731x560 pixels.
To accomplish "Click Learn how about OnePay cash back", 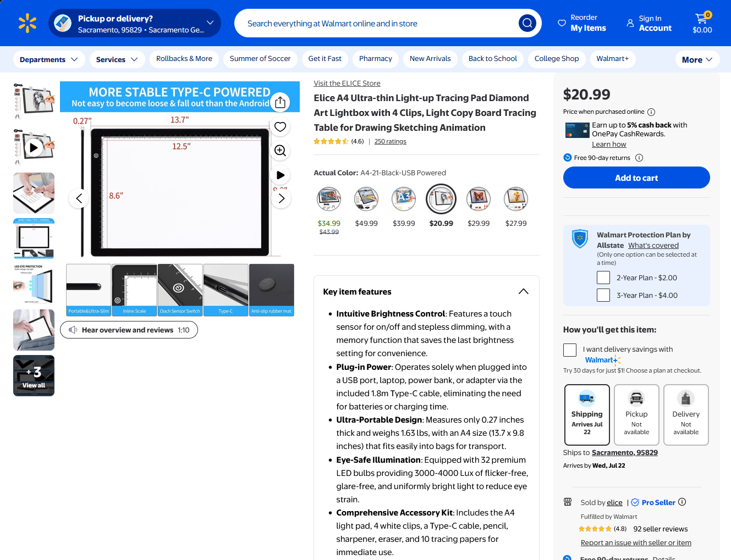I will tap(609, 145).
